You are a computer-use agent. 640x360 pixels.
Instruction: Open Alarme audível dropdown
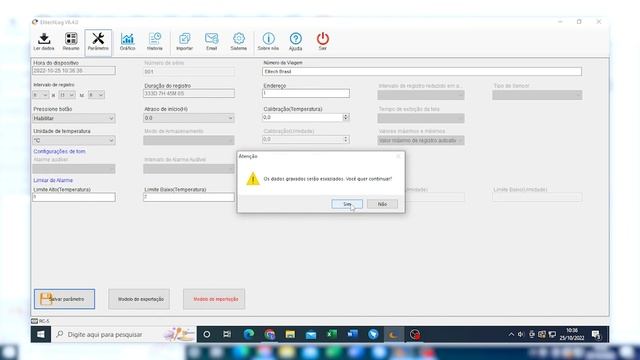tap(74, 169)
